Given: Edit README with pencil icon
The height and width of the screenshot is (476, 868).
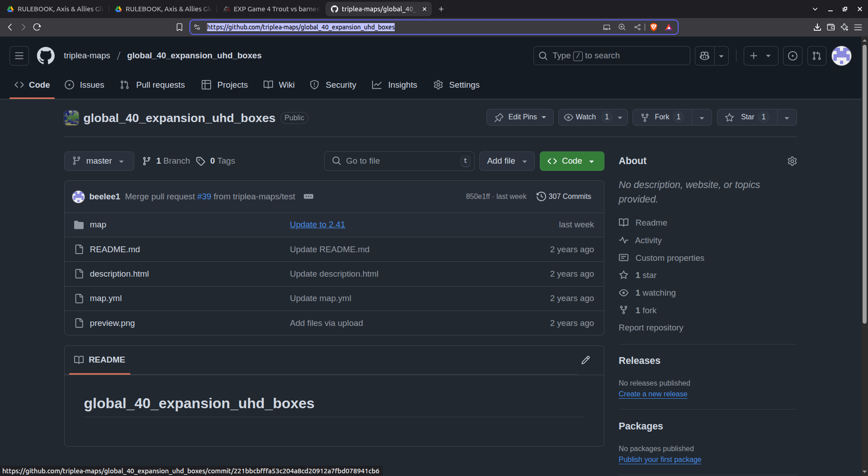Looking at the screenshot, I should click(x=585, y=360).
